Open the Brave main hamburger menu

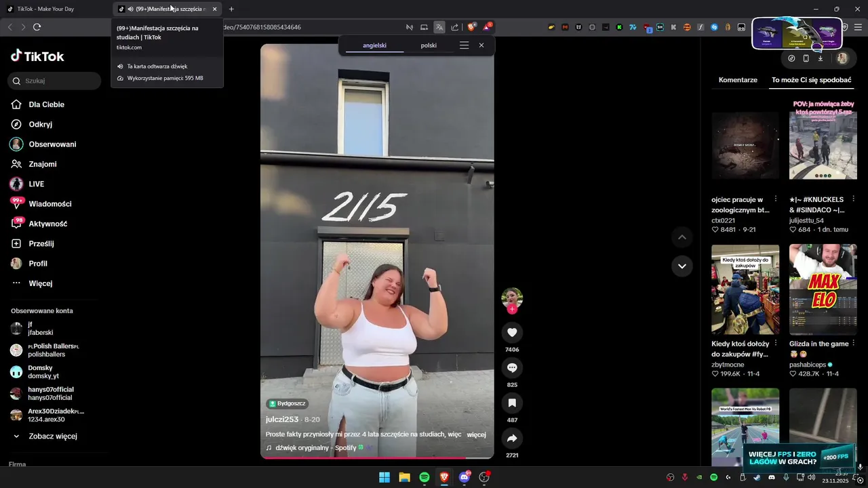[859, 27]
